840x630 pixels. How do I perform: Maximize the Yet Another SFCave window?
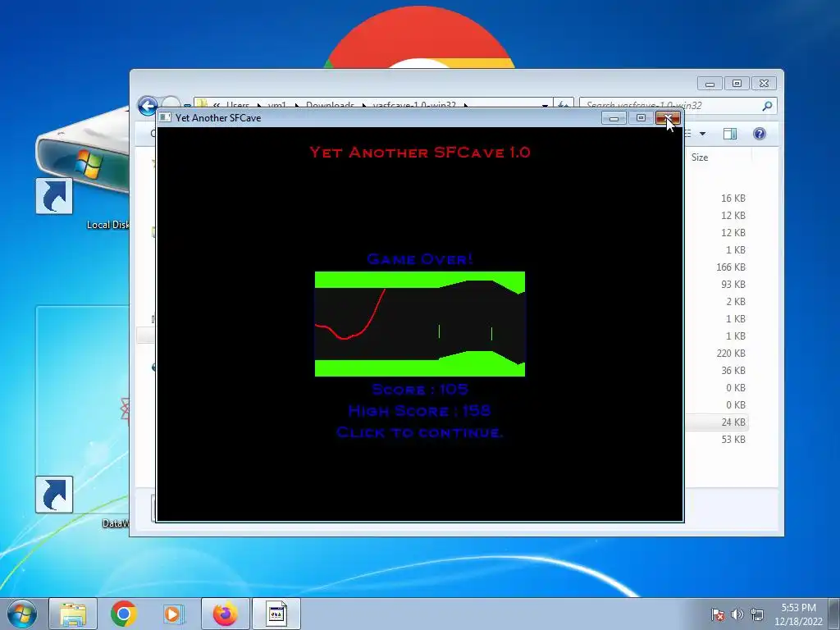pyautogui.click(x=641, y=118)
